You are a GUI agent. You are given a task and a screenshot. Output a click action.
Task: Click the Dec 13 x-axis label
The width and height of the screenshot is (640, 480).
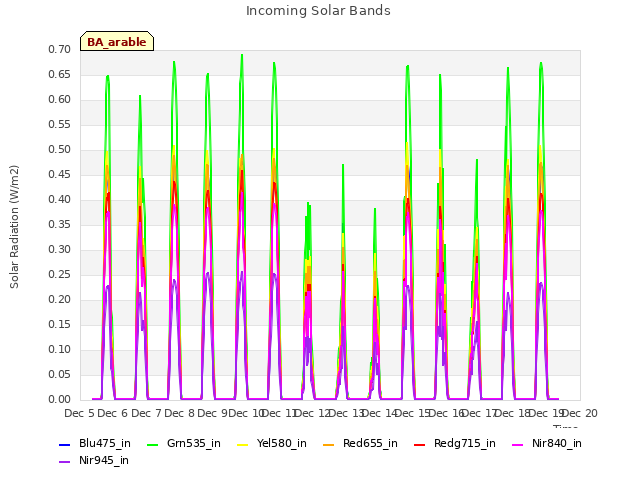[x=347, y=413]
